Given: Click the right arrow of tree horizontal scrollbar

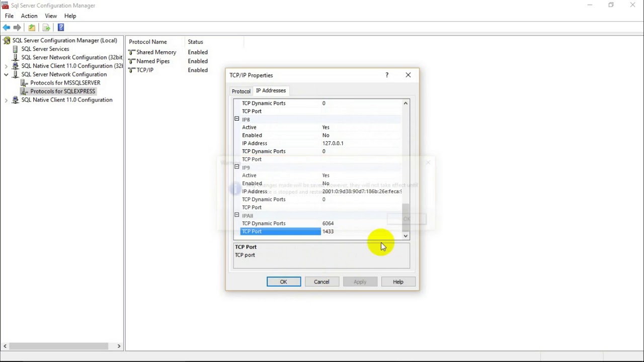Looking at the screenshot, I should 119,346.
